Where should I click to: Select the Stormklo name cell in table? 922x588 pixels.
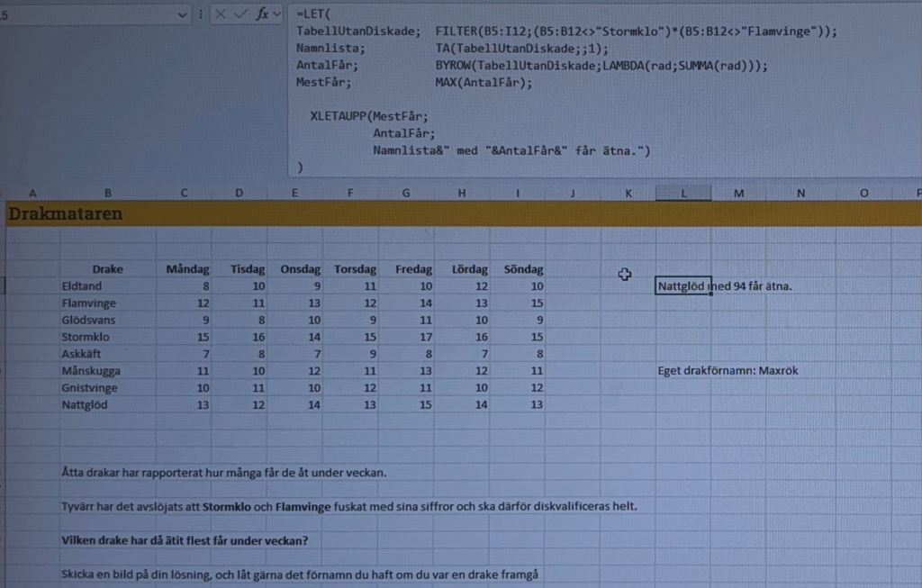[x=108, y=337]
